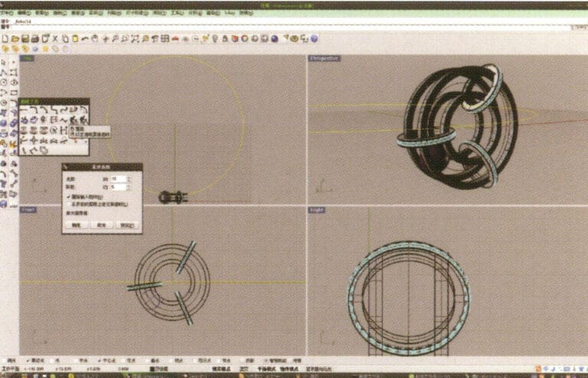
Task: Open the Right viewport title menu
Action: coord(317,209)
